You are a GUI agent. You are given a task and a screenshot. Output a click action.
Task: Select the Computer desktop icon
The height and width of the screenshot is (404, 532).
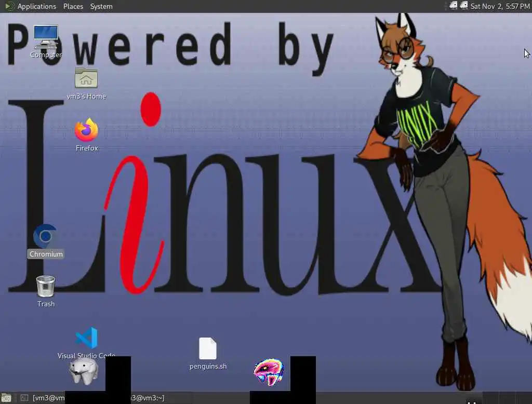(46, 42)
